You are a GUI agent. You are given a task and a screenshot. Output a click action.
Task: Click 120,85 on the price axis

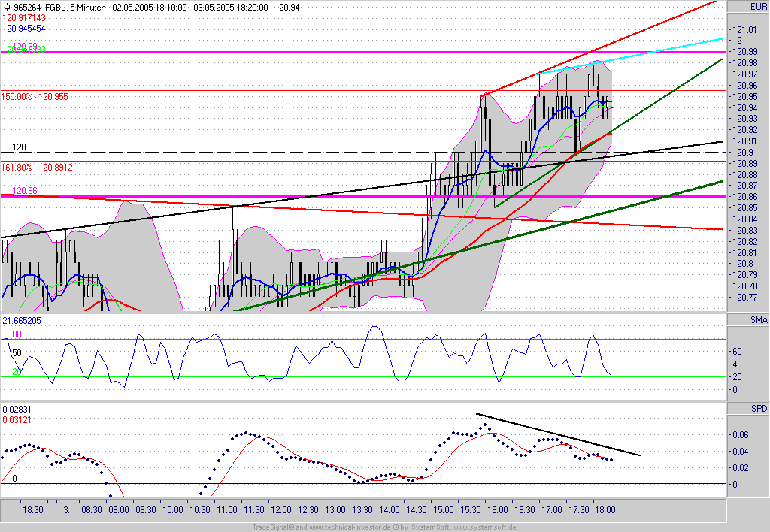pyautogui.click(x=745, y=208)
